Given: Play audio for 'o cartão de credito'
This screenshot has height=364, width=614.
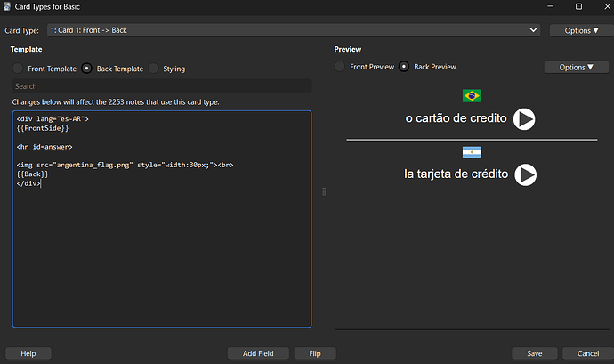Looking at the screenshot, I should 525,119.
